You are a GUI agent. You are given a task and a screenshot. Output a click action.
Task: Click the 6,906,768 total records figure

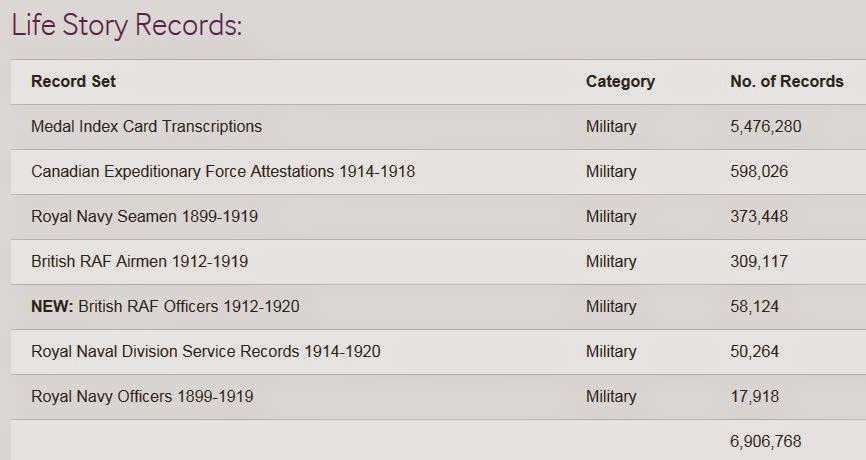(x=765, y=441)
